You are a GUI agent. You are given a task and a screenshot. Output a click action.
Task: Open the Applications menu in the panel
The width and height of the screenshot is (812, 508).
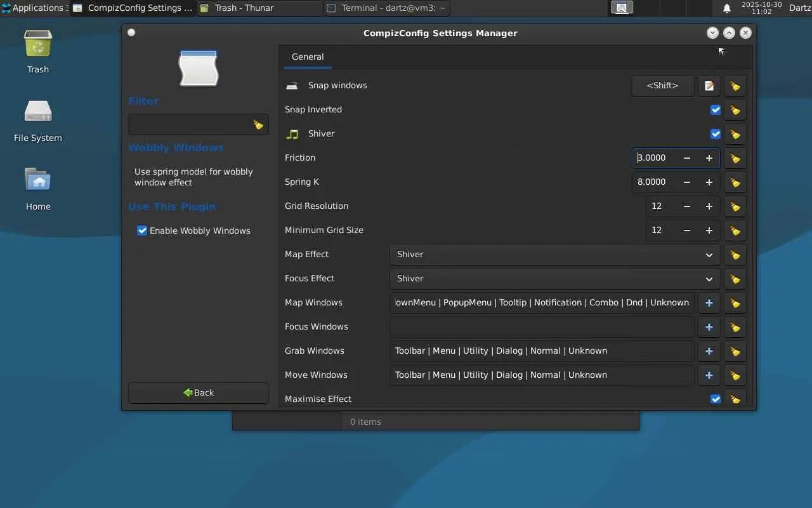pos(33,8)
